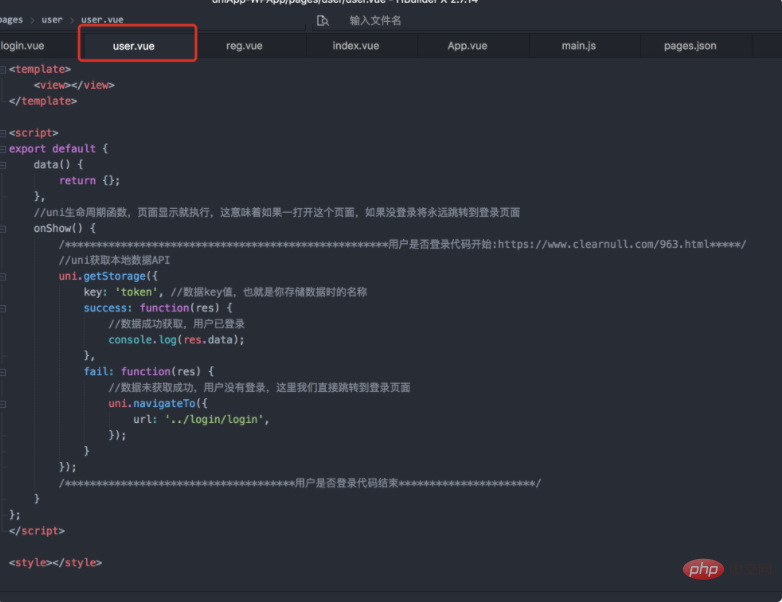Click the user.vue breadcrumb item
This screenshot has width=782, height=602.
pyautogui.click(x=102, y=20)
